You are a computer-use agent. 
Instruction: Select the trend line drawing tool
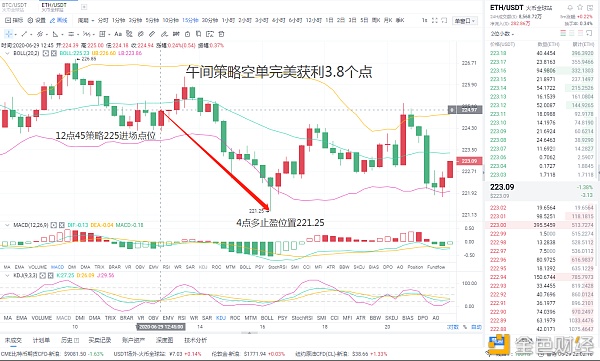pyautogui.click(x=24, y=34)
